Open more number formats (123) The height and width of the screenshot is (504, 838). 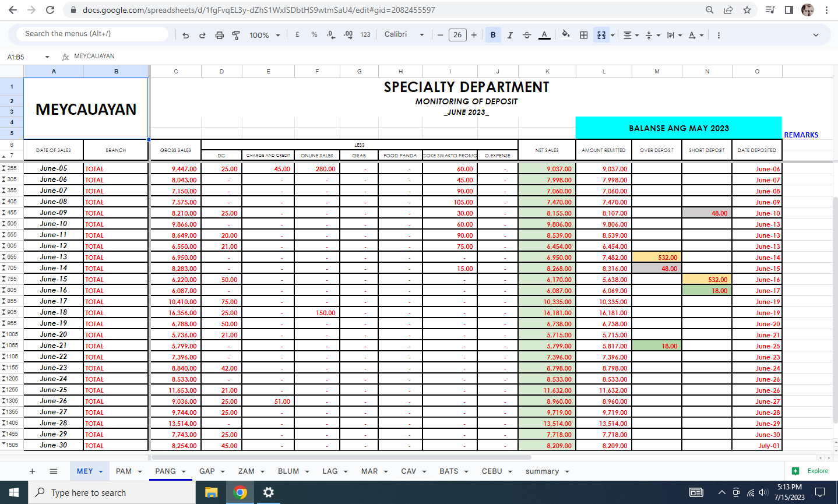(365, 35)
